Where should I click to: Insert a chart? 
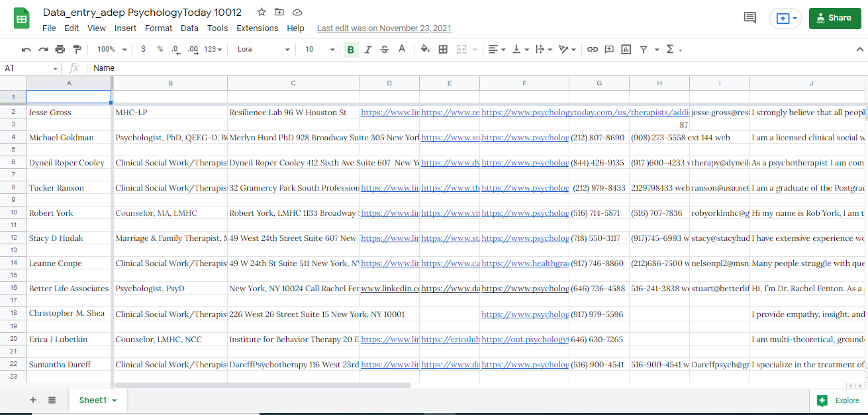(626, 49)
